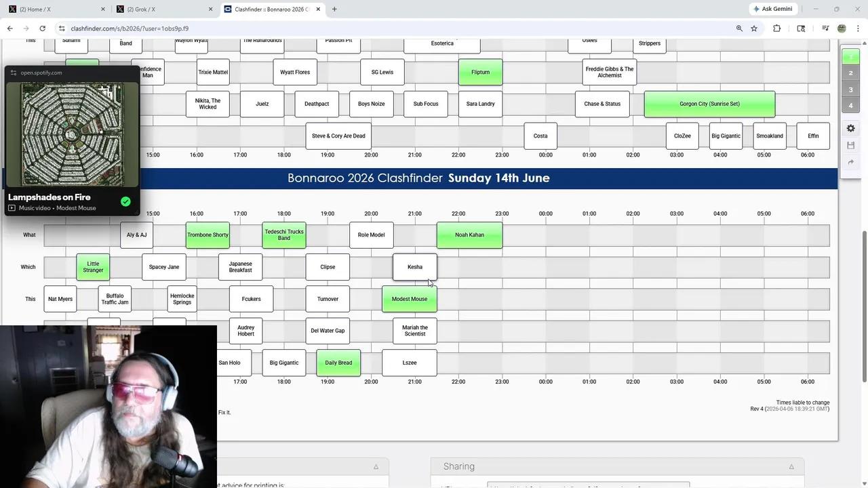This screenshot has height=488, width=868.
Task: Click the Sunday 14th June header bar
Action: [418, 178]
